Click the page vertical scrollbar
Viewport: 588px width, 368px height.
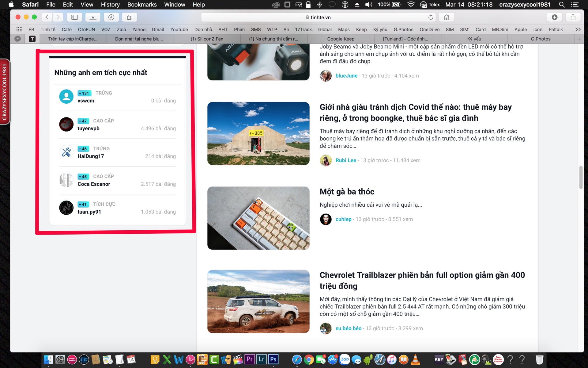click(x=581, y=177)
